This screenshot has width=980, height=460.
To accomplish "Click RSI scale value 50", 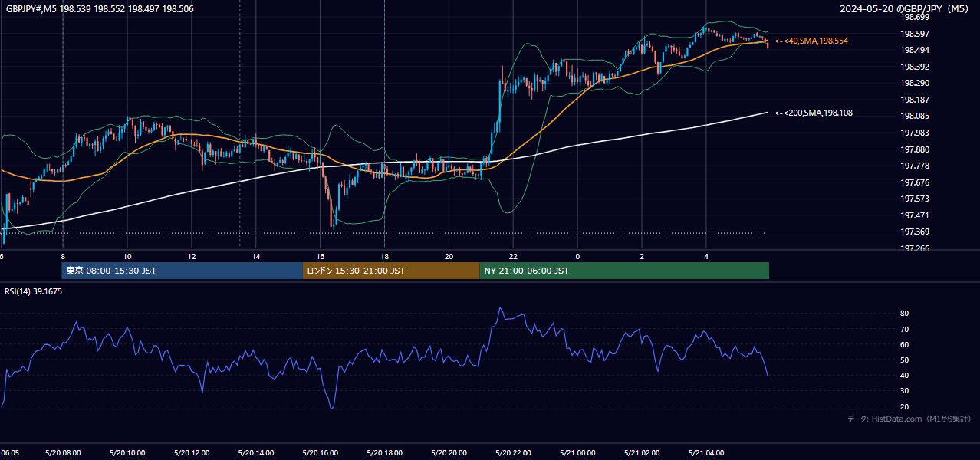I will click(x=904, y=360).
